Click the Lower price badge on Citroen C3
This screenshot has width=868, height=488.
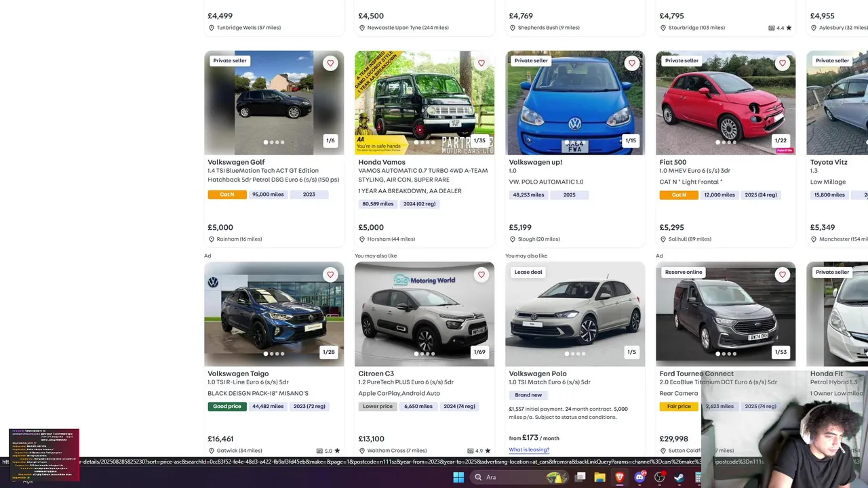click(378, 406)
